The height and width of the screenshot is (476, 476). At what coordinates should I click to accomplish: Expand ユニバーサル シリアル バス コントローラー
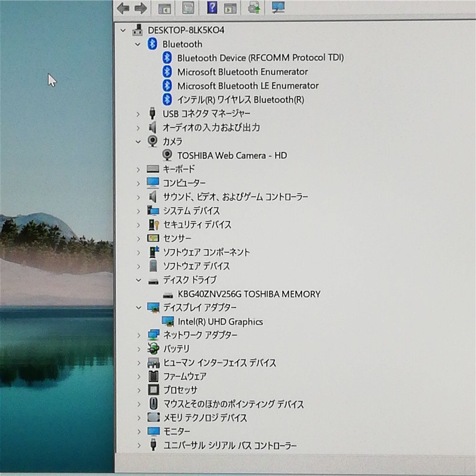click(x=139, y=446)
